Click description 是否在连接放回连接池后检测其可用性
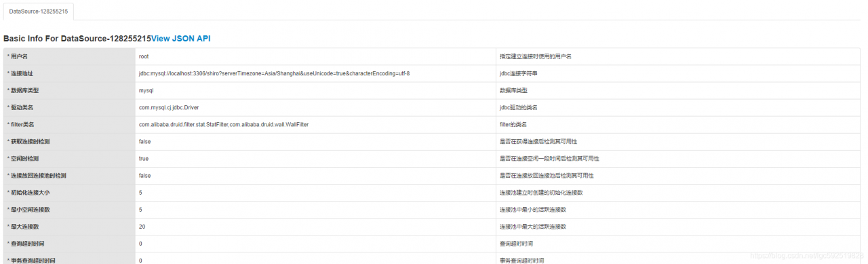Screen dimensions: 868x264 coord(547,175)
